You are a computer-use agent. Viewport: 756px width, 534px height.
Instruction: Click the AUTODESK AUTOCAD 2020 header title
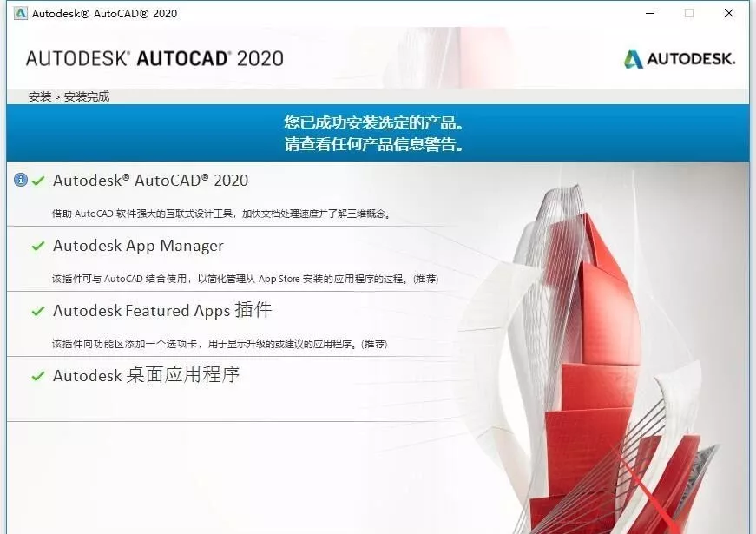(154, 59)
